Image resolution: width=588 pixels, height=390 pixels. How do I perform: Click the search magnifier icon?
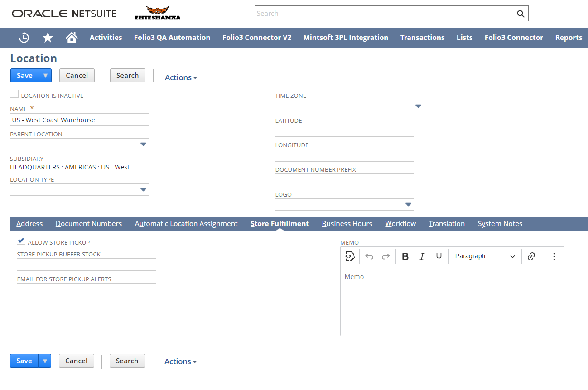(x=521, y=14)
